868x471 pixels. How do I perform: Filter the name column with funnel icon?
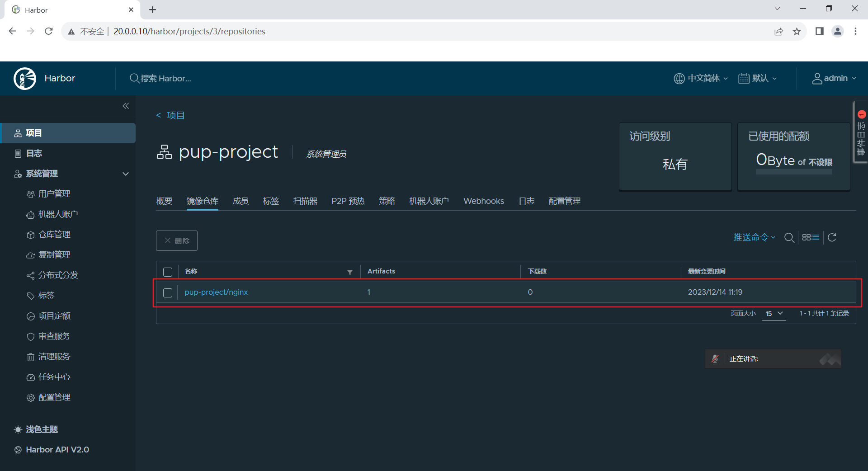[x=350, y=272]
